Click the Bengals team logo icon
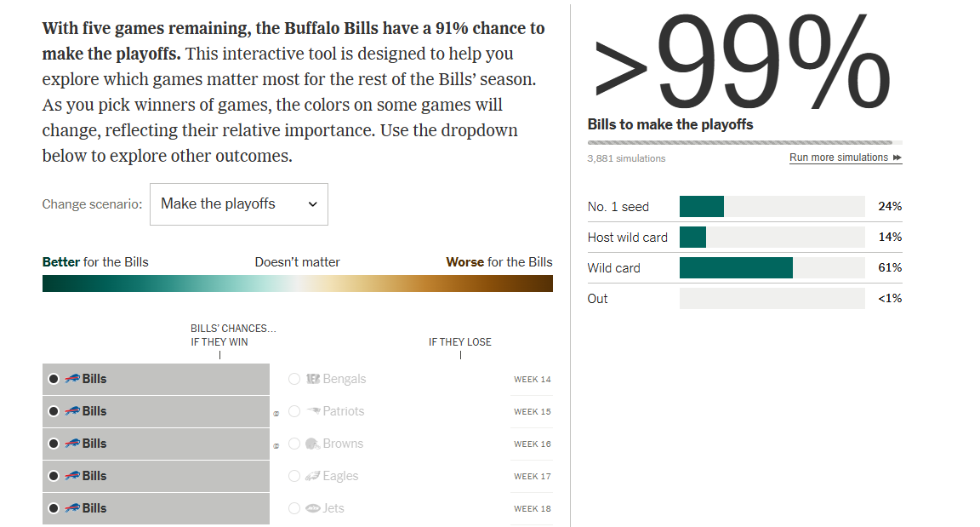 (313, 379)
